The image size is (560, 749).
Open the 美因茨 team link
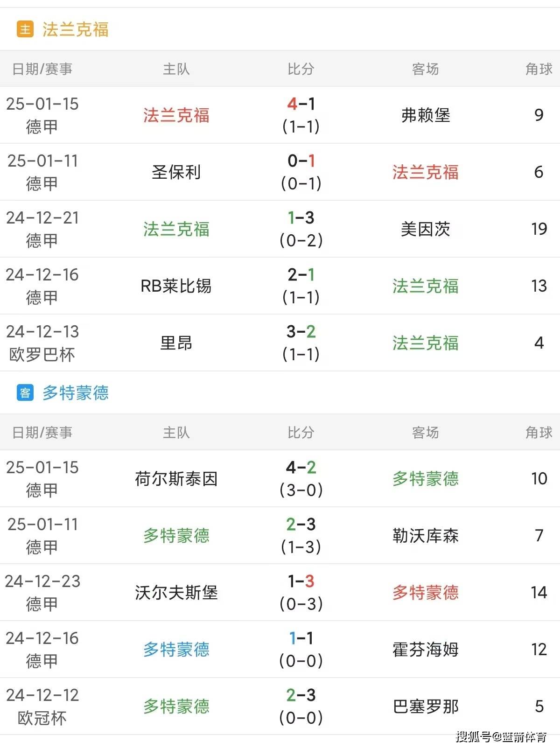point(425,229)
